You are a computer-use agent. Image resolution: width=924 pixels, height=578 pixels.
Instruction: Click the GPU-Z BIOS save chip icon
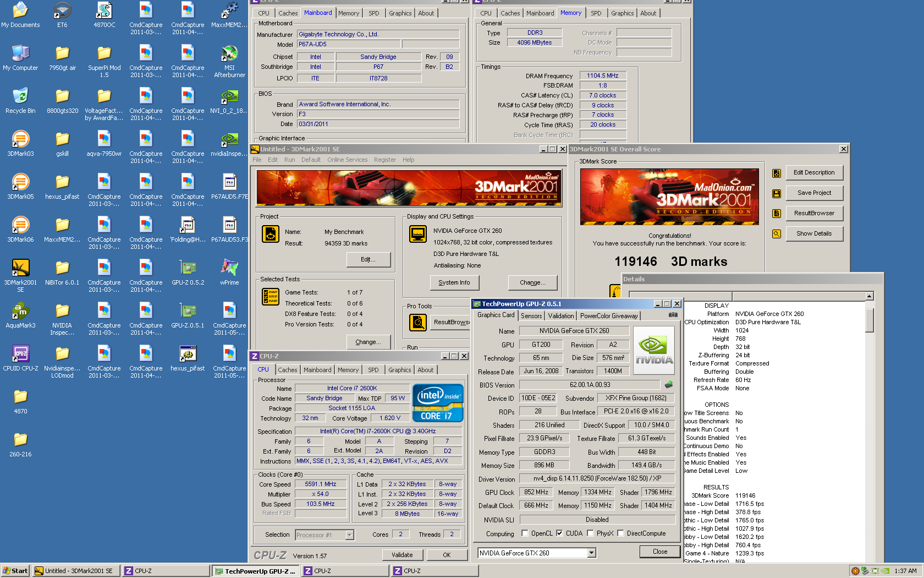669,385
